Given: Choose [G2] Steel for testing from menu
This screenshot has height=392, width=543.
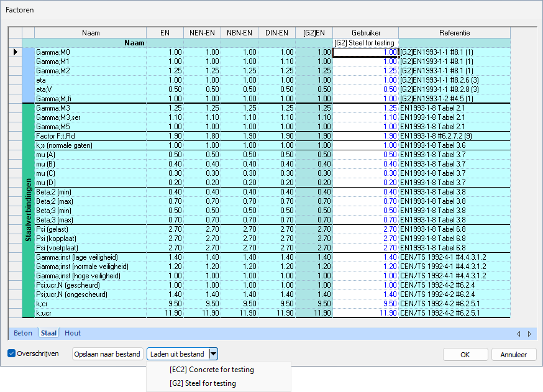Looking at the screenshot, I should click(203, 383).
